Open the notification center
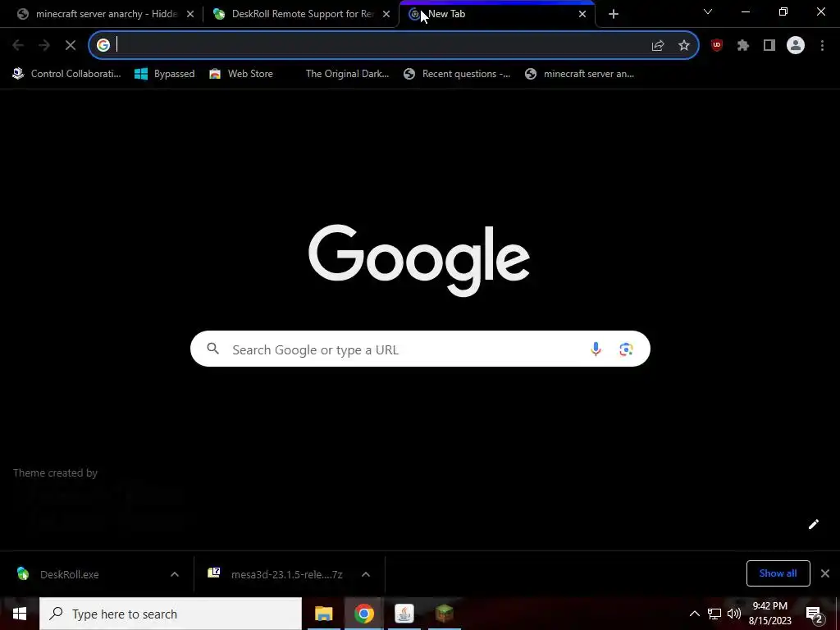Screen dimensions: 840x630 coord(815,614)
